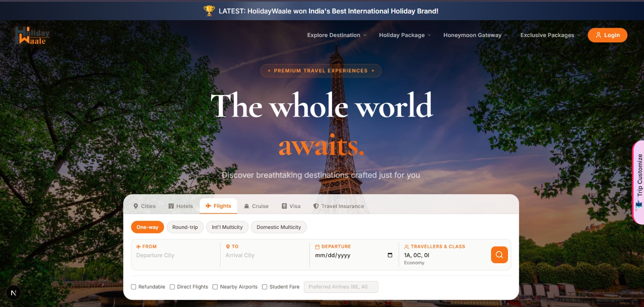Choose Domestic Multicity trip type
This screenshot has width=644, height=307.
coord(279,227)
